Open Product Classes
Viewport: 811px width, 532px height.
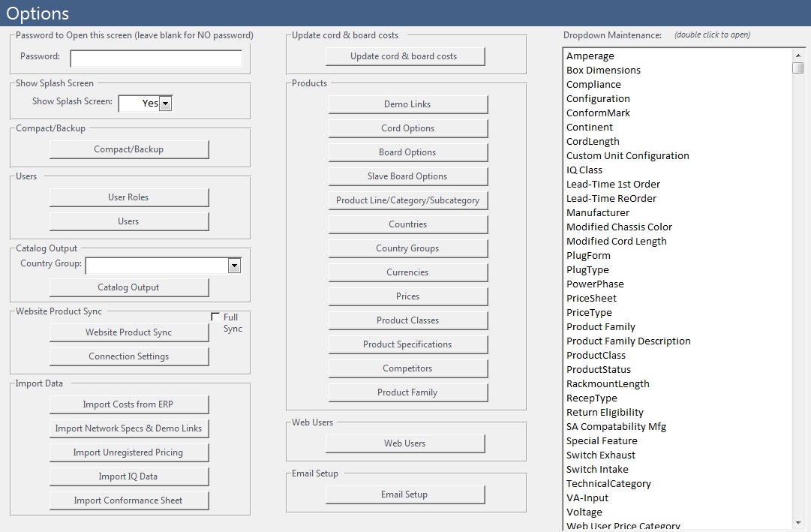[x=407, y=320]
